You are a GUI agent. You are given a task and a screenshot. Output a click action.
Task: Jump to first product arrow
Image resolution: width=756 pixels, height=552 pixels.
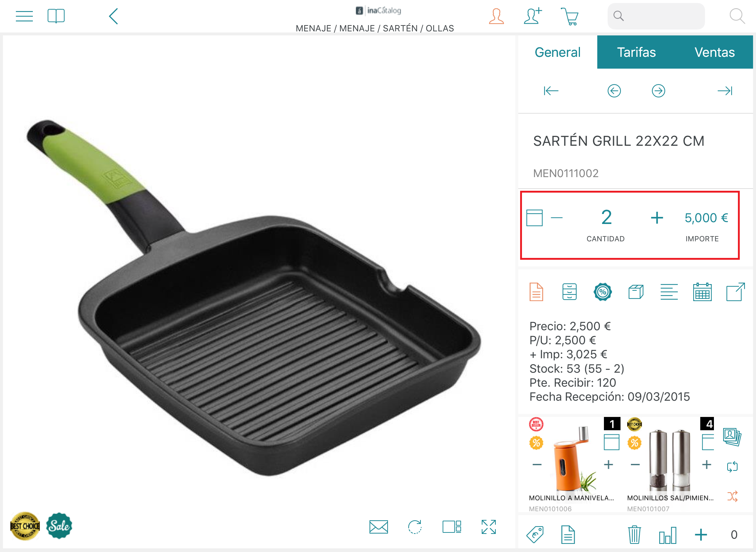pyautogui.click(x=551, y=91)
